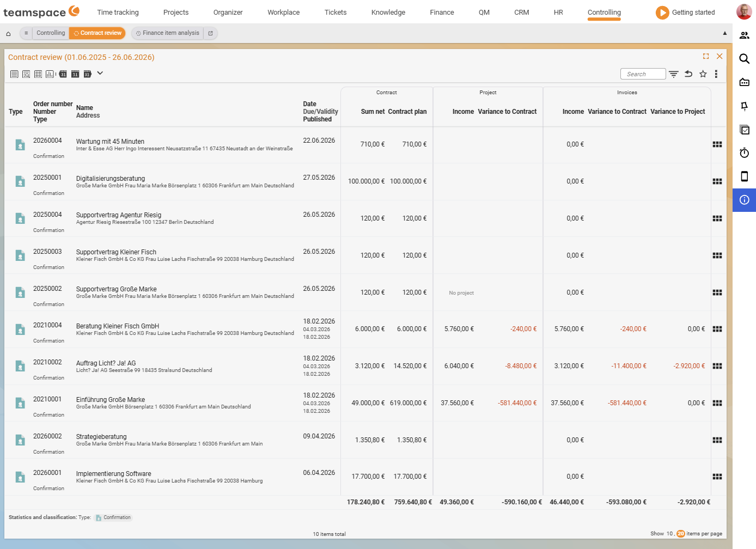Open user profile avatar
This screenshot has height=549, width=756.
click(x=744, y=11)
